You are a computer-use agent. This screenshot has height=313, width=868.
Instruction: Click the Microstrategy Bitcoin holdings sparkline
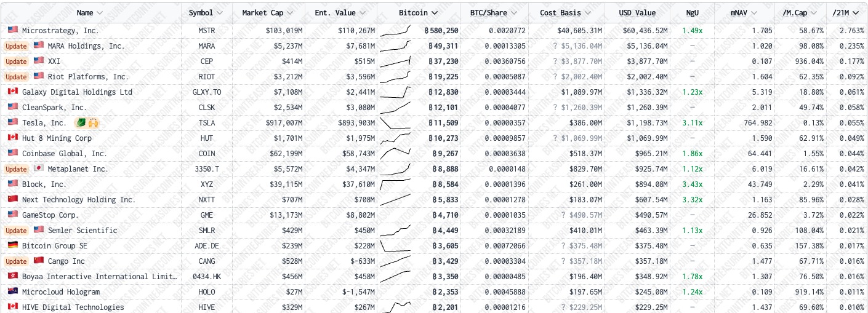395,30
